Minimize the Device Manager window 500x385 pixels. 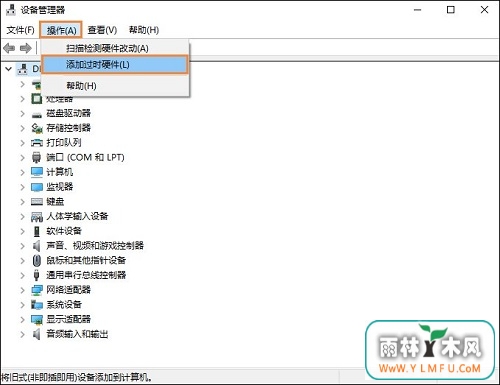[417, 10]
